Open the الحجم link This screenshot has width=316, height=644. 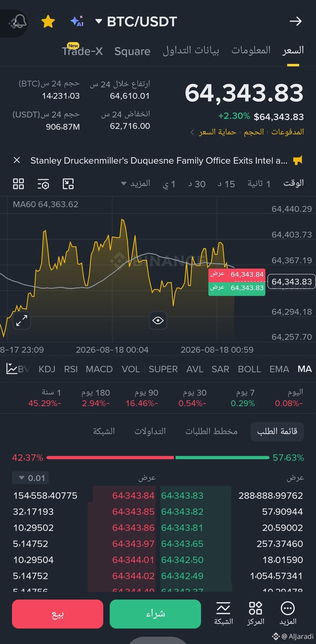tap(254, 132)
